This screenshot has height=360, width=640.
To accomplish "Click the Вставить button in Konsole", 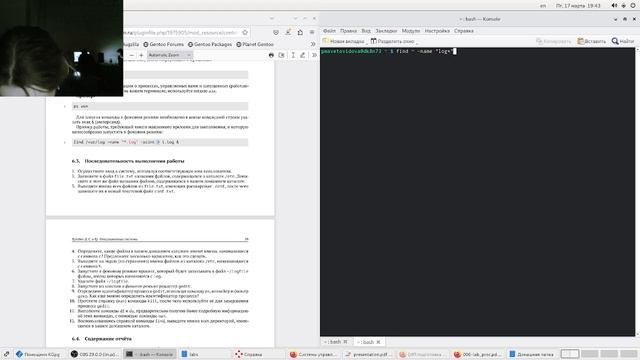I will pos(591,41).
